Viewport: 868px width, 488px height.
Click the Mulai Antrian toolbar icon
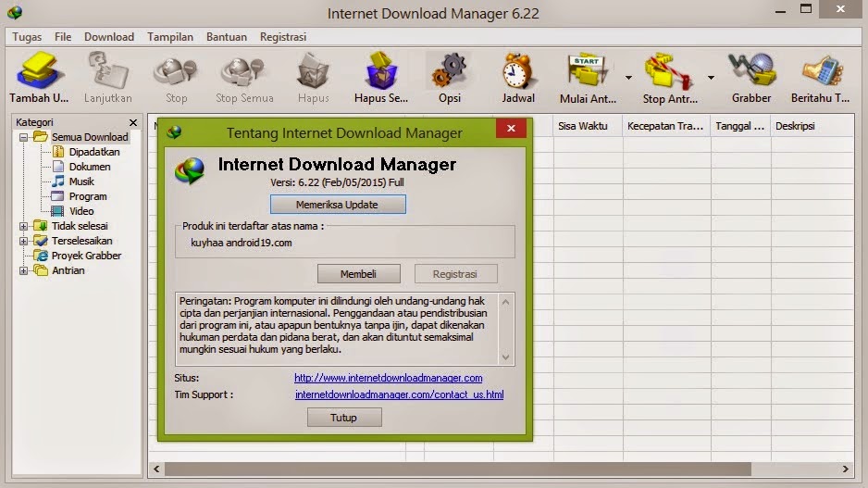click(588, 70)
